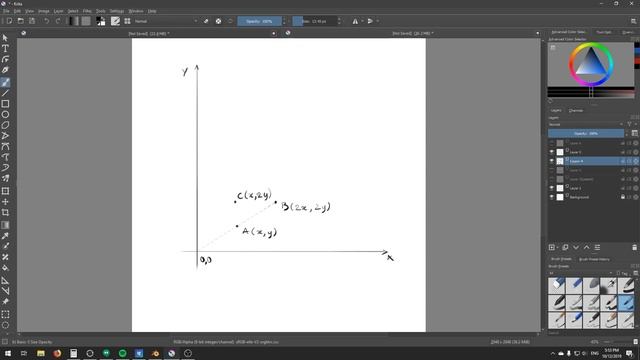The width and height of the screenshot is (640, 360).
Task: Toggle horizontal mirror tool
Action: click(355, 21)
